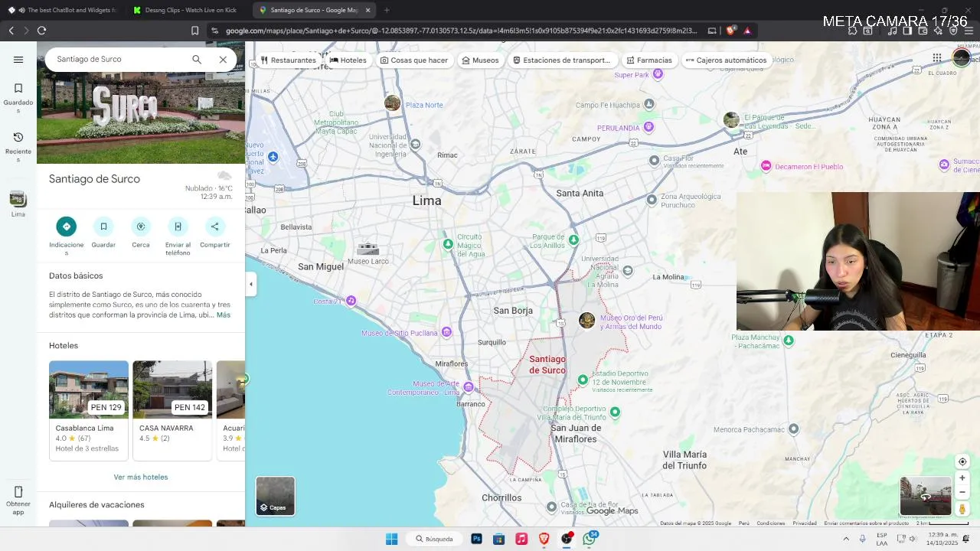Image resolution: width=980 pixels, height=551 pixels.
Task: Click the my-location target button
Action: [x=962, y=461]
